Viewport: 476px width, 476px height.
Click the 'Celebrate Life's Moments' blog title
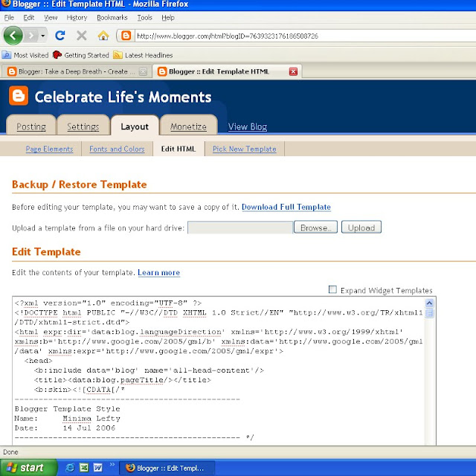123,97
